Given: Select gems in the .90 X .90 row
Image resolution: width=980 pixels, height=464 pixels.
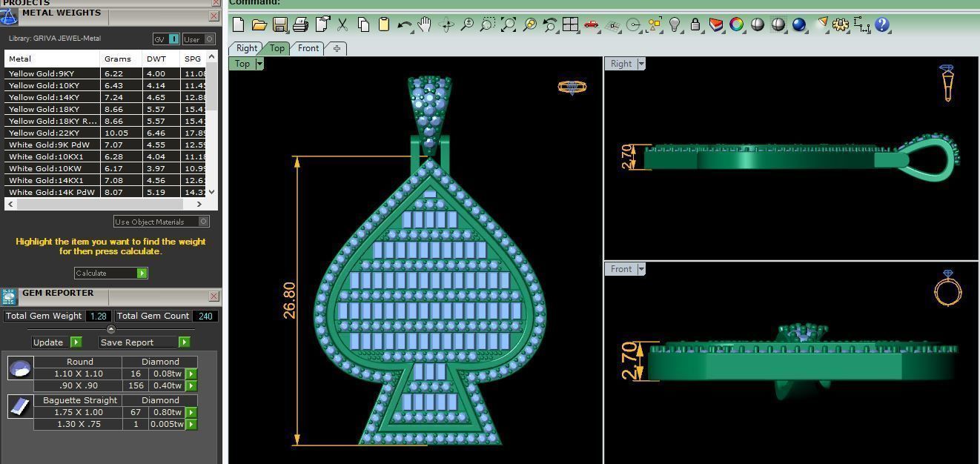Looking at the screenshot, I should pos(191,385).
